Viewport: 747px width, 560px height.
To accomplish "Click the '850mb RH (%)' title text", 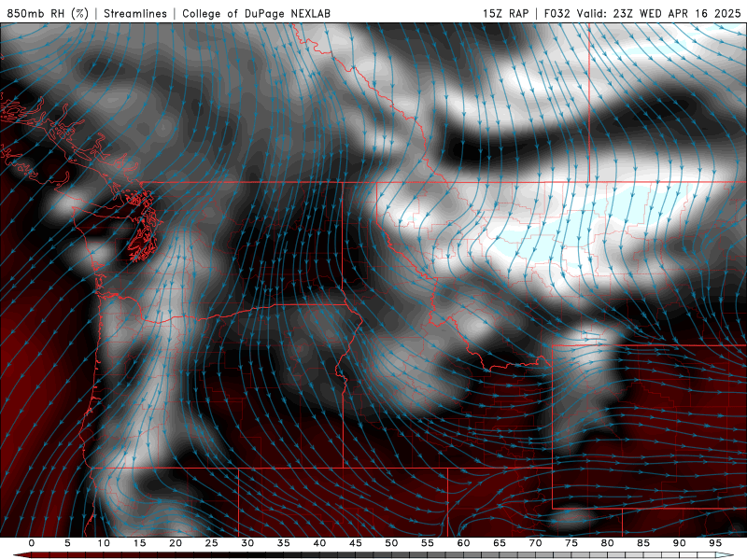I will (48, 13).
